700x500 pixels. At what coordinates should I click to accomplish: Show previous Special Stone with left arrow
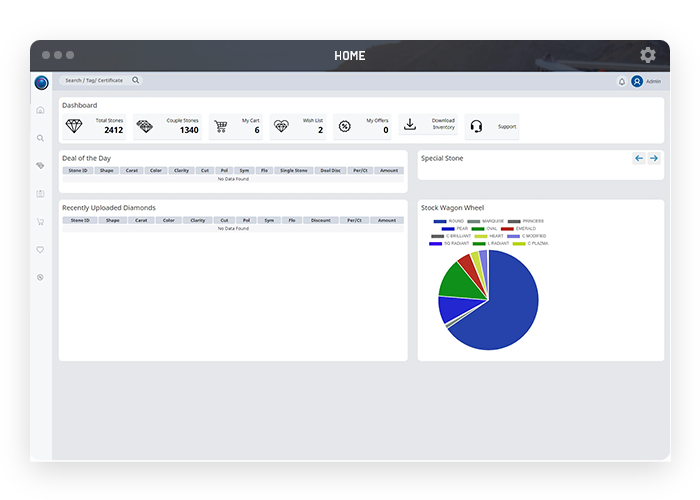pyautogui.click(x=639, y=158)
